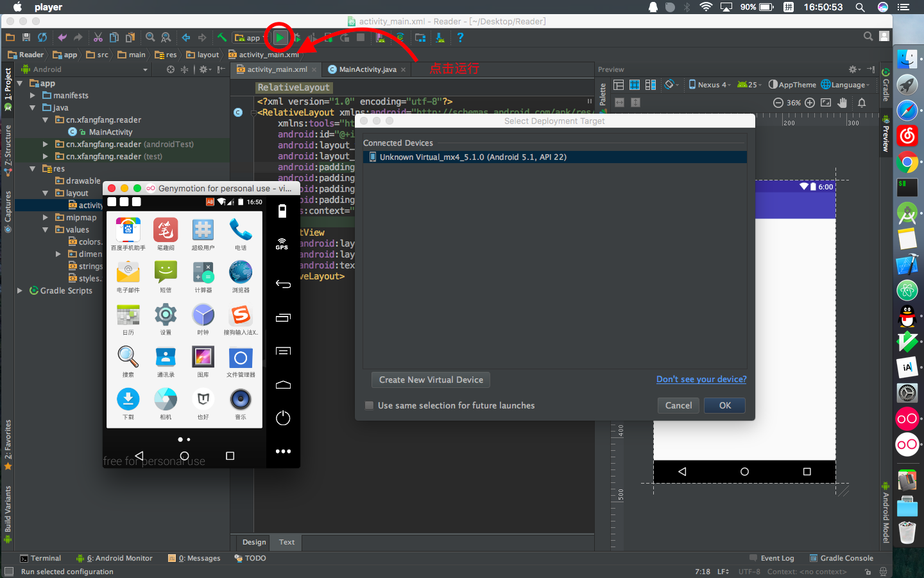Click the Genymotion battery widget icon
The height and width of the screenshot is (578, 924).
tap(282, 211)
